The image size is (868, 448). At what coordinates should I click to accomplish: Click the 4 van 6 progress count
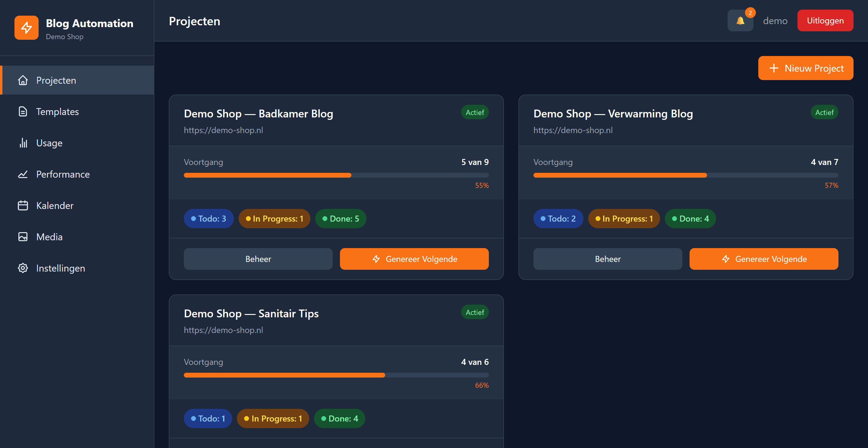pyautogui.click(x=475, y=362)
